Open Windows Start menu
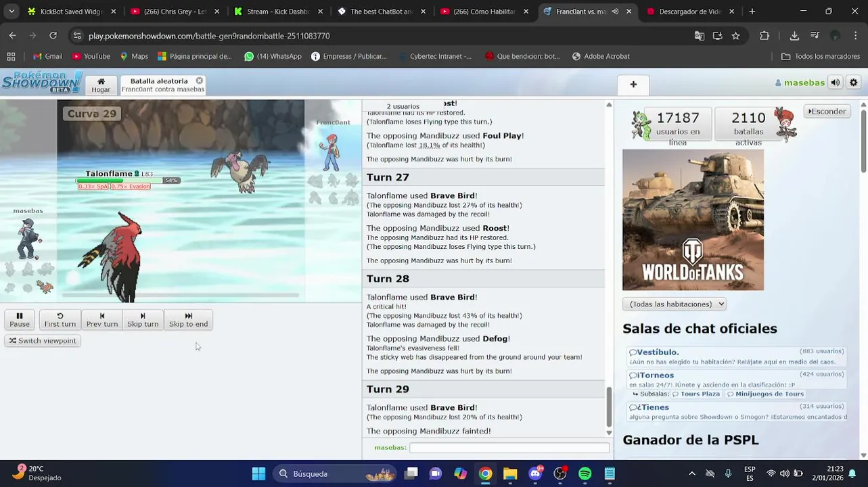 click(258, 473)
